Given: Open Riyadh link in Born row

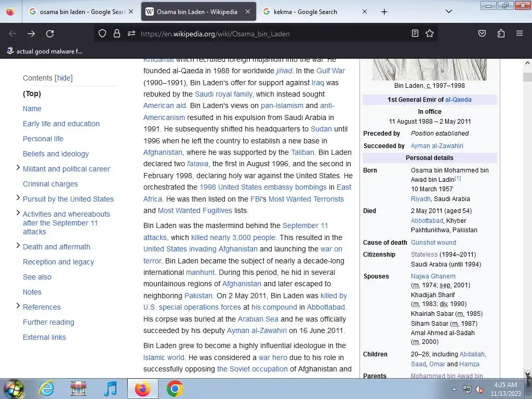Looking at the screenshot, I should tap(420, 199).
